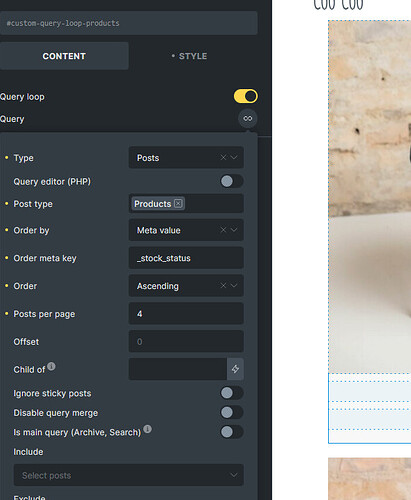This screenshot has height=500, width=411.
Task: Open the Child of info tooltip icon
Action: click(x=51, y=366)
